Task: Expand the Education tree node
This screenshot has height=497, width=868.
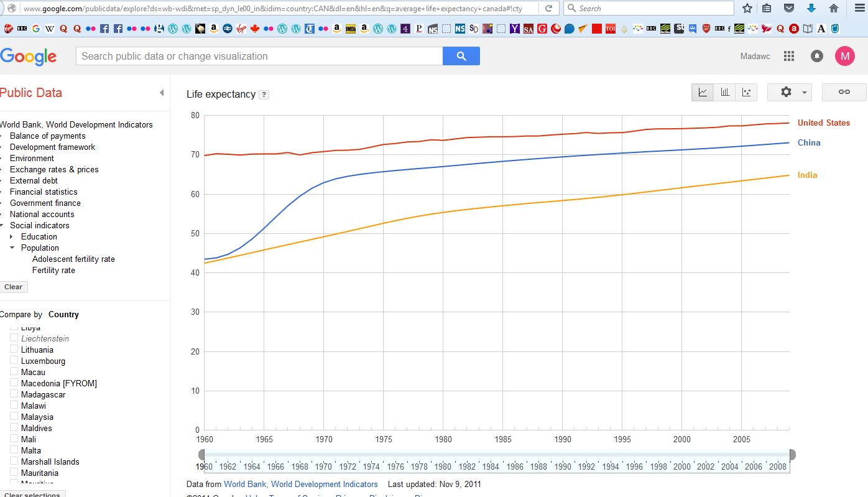Action: point(12,237)
